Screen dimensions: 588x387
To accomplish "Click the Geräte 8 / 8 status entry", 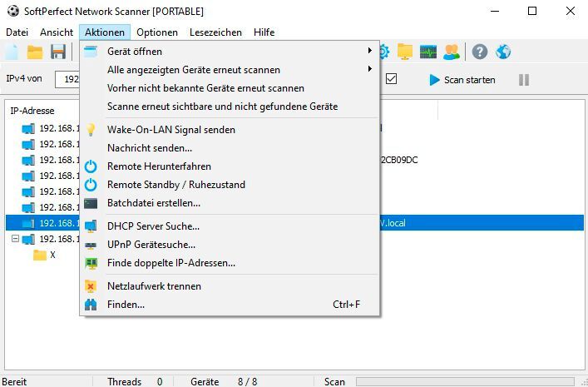I will coord(224,382).
